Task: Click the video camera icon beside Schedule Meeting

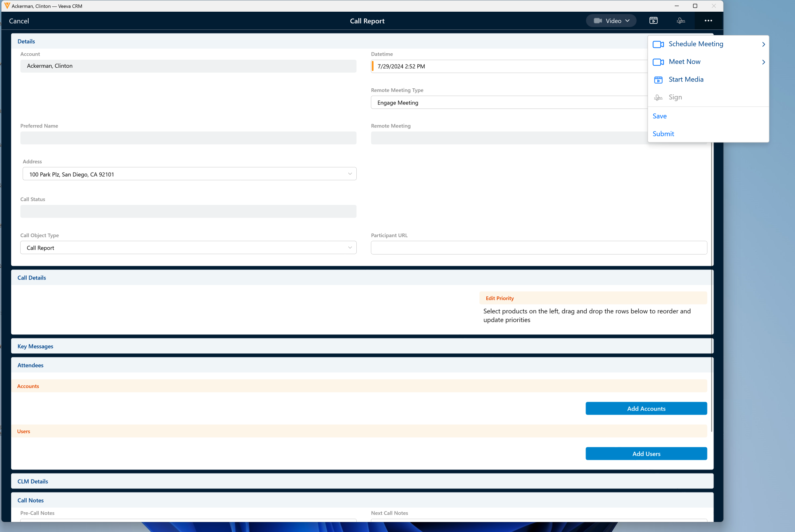Action: pyautogui.click(x=658, y=44)
